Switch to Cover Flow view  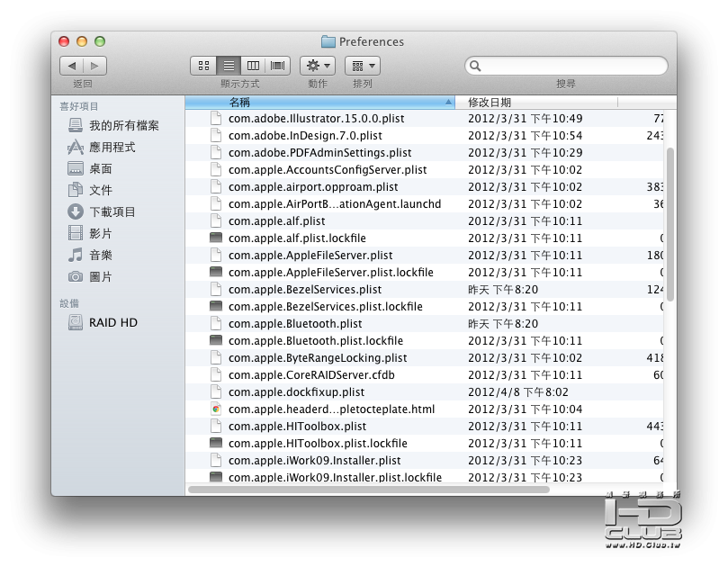point(278,66)
